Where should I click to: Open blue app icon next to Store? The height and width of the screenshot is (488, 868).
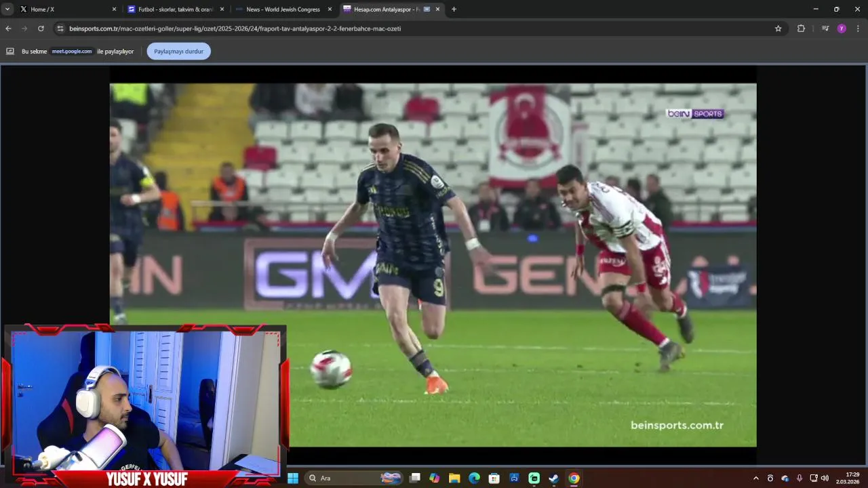click(x=514, y=478)
